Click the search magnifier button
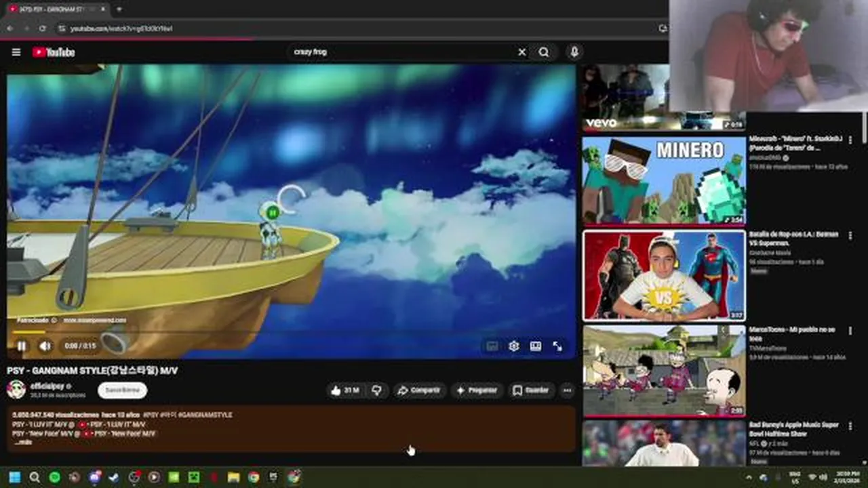The height and width of the screenshot is (488, 868). tap(544, 52)
